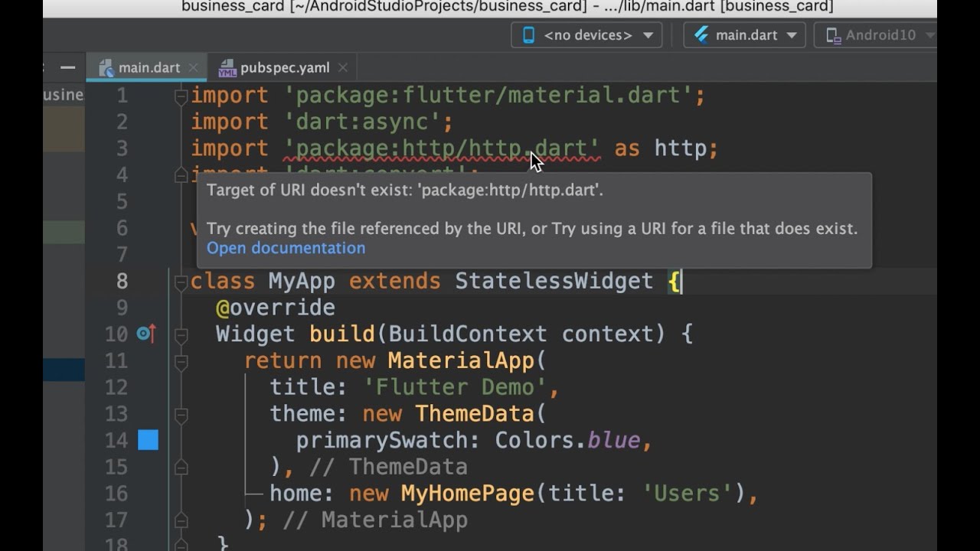
Task: Click BuildContext in the build method signature
Action: (468, 334)
